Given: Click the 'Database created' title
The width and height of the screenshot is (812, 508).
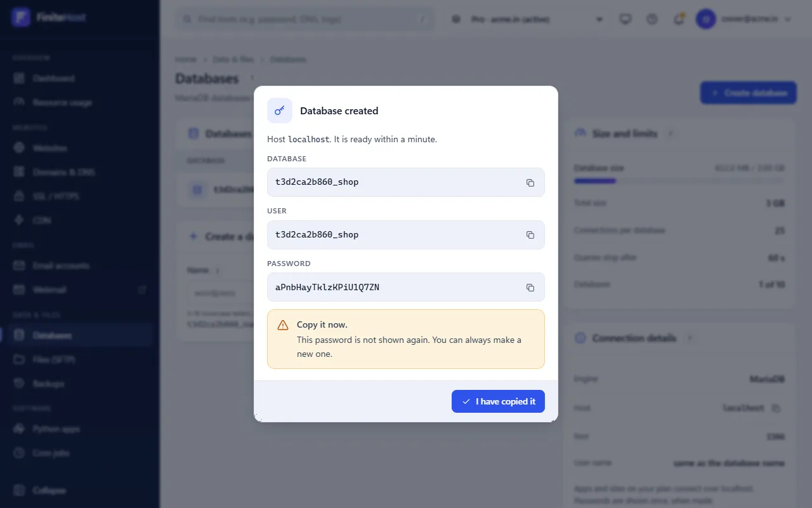Looking at the screenshot, I should (339, 110).
